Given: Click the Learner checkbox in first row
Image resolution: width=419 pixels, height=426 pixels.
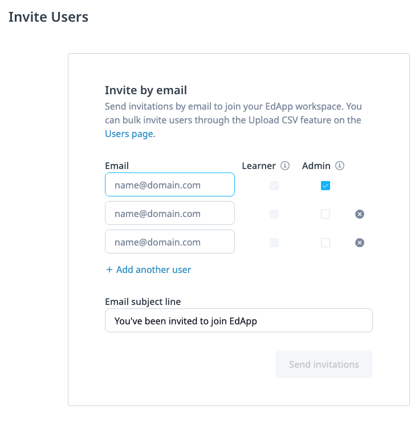Looking at the screenshot, I should point(274,186).
